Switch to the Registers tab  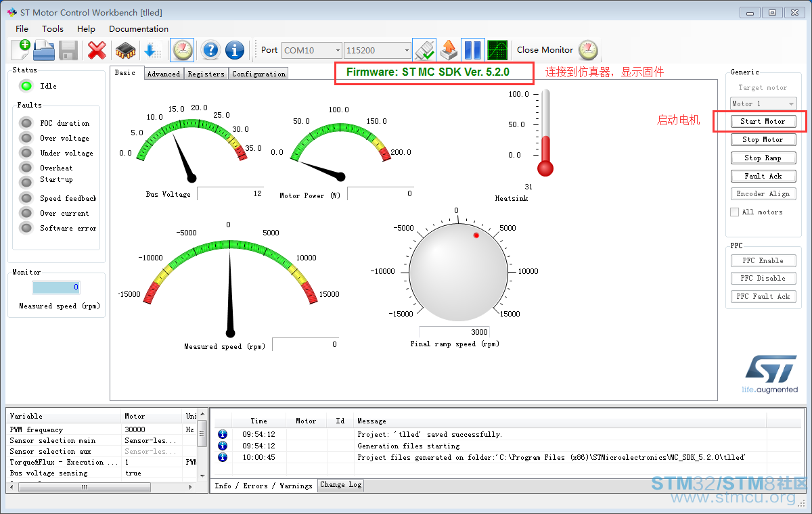pyautogui.click(x=206, y=74)
